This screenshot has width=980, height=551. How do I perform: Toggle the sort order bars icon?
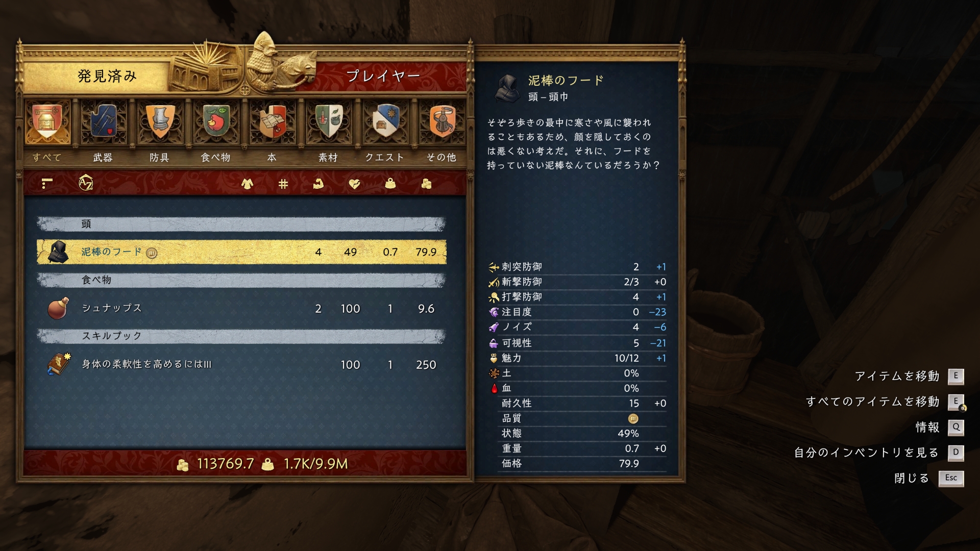click(x=47, y=183)
